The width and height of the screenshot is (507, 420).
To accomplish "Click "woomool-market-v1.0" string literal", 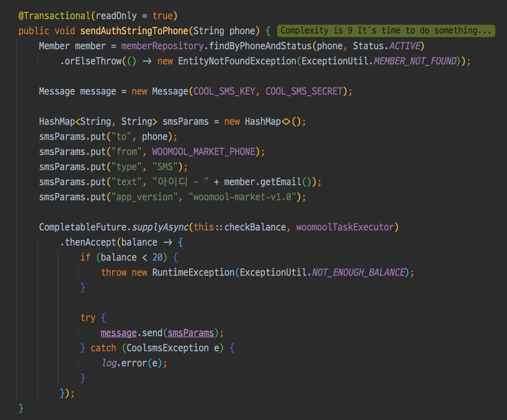I will (242, 197).
